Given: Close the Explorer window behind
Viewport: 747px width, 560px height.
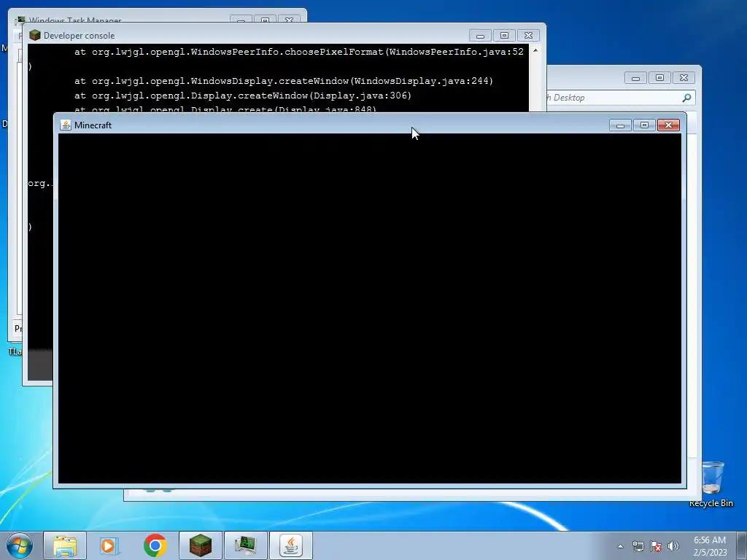Looking at the screenshot, I should [x=684, y=77].
